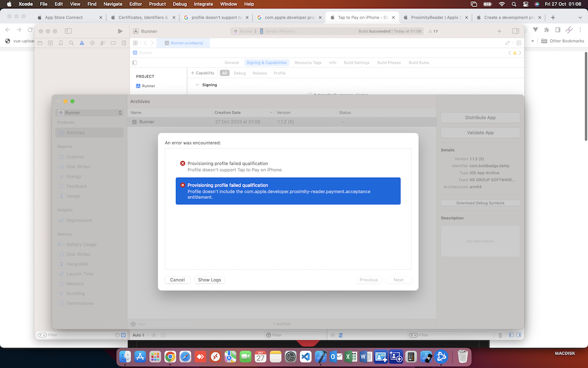
Task: Switch to Build Rules tab
Action: pos(419,63)
